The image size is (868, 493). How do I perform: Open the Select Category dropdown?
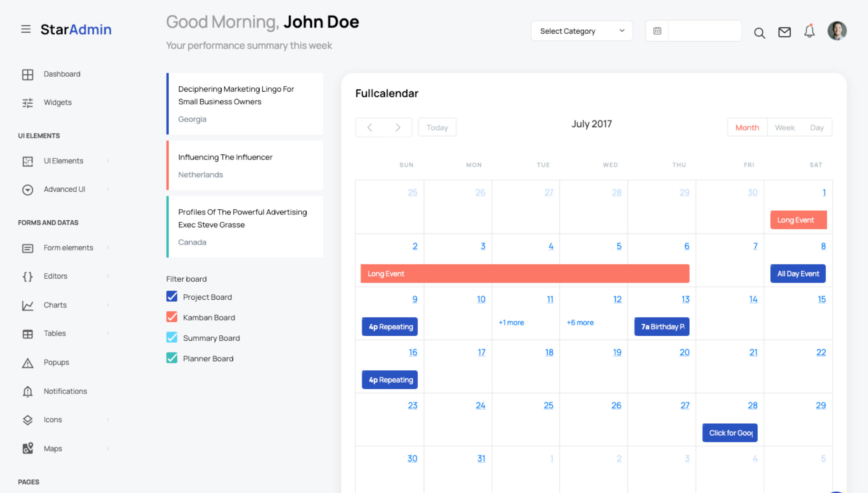[582, 31]
